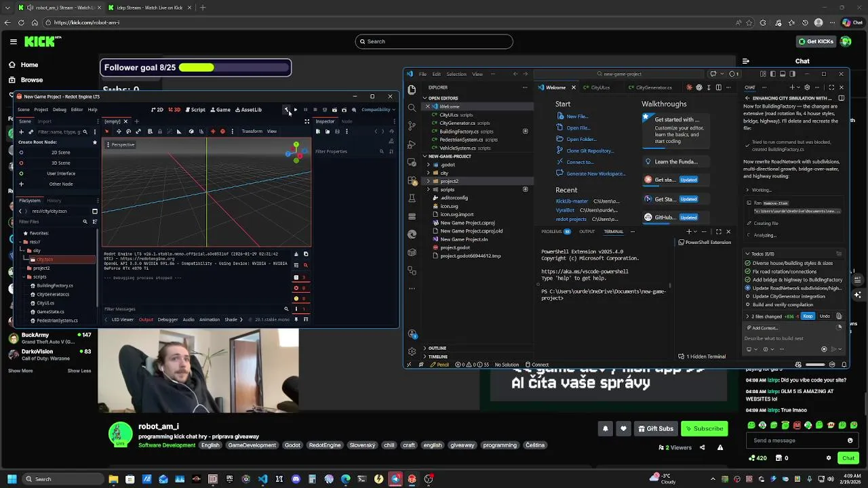Viewport: 868px width, 488px height.
Task: Open chat settings gear in VS Code
Action: point(807,87)
